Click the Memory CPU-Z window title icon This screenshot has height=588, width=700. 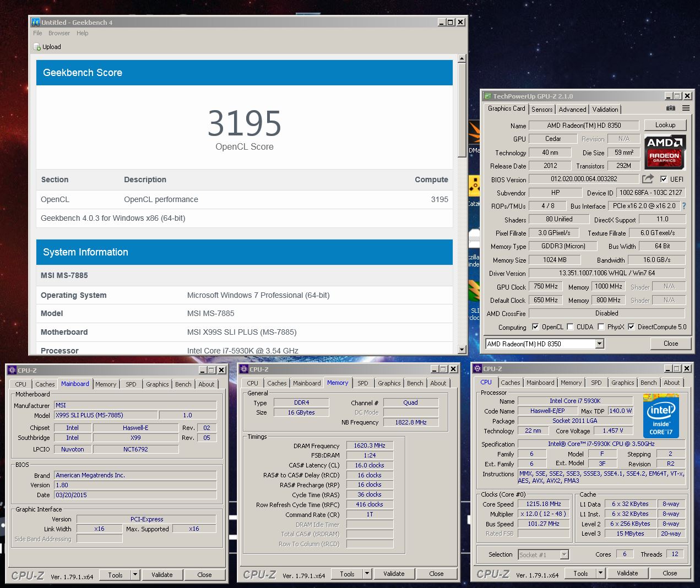pos(245,369)
